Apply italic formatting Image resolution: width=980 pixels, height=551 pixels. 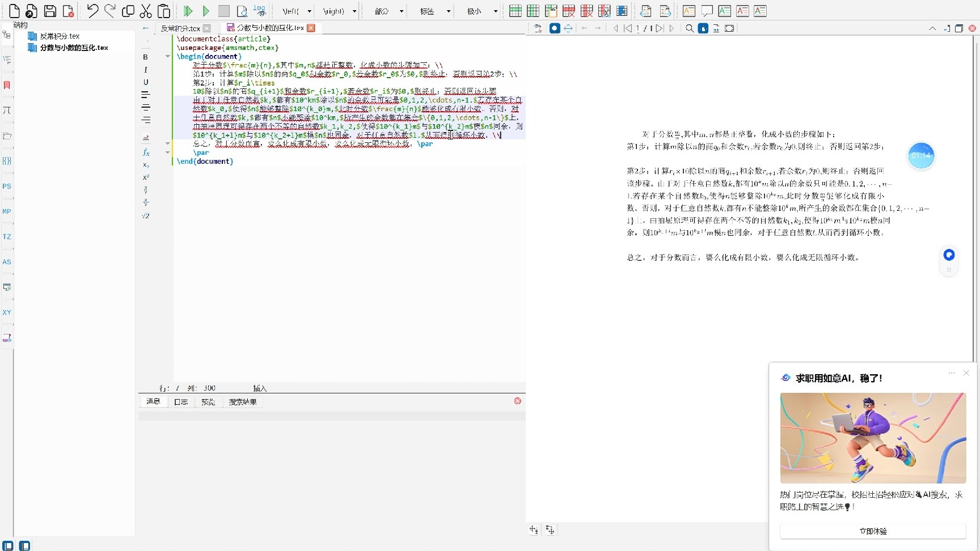(146, 70)
